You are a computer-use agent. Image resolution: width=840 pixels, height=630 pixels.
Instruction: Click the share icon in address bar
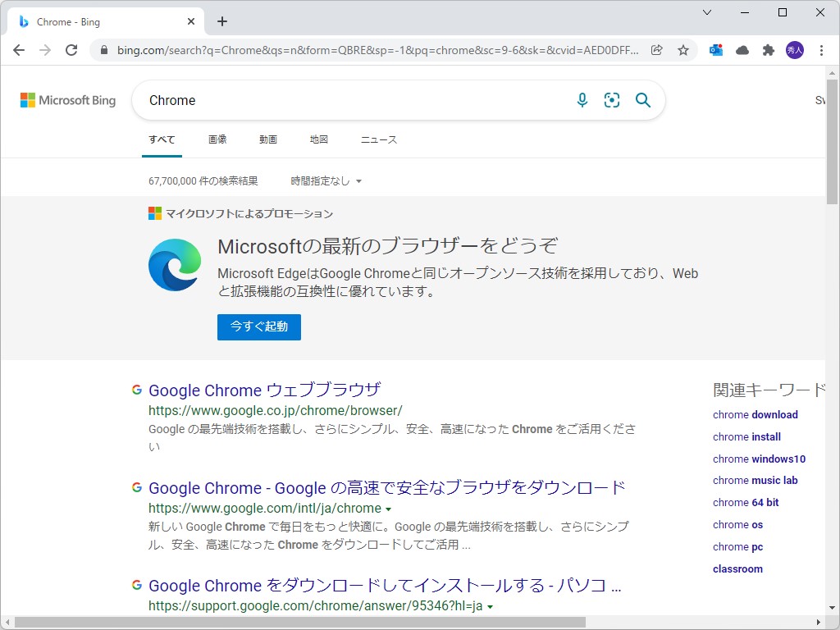656,50
